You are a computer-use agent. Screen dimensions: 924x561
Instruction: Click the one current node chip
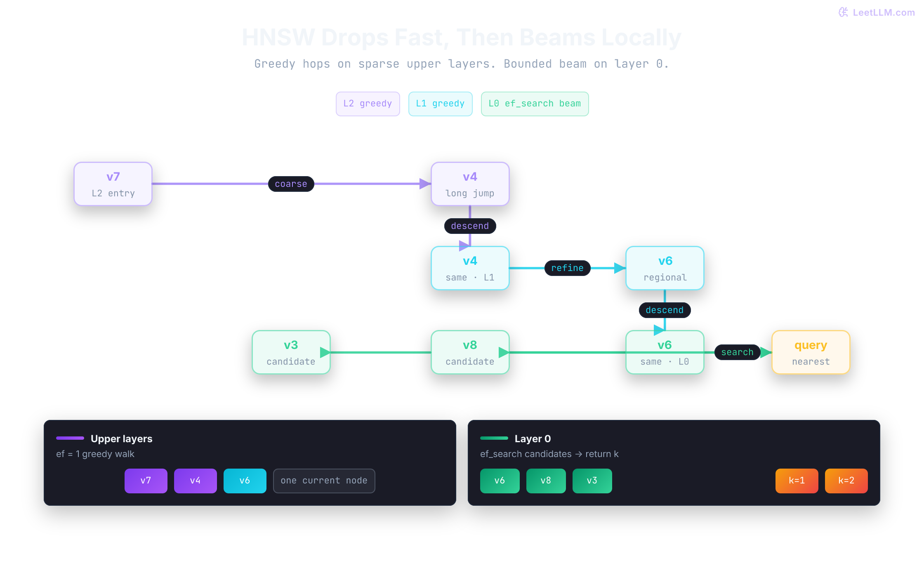(x=324, y=481)
